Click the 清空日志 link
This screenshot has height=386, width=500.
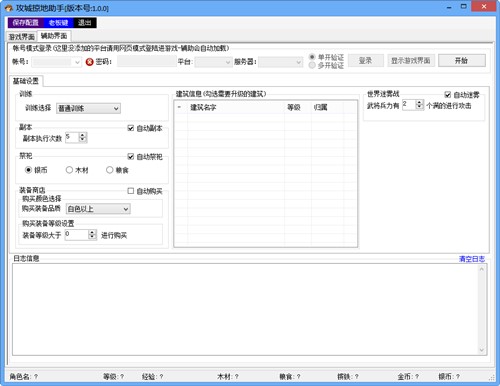click(x=472, y=259)
